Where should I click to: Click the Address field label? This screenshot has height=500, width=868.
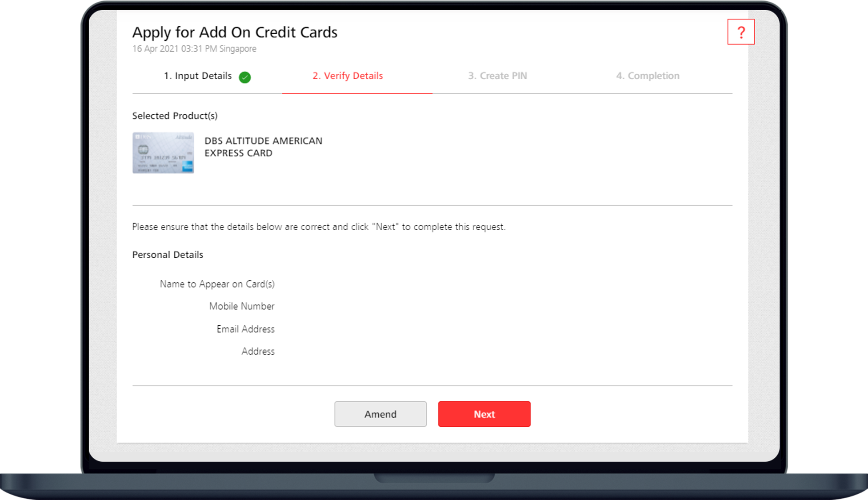coord(258,351)
